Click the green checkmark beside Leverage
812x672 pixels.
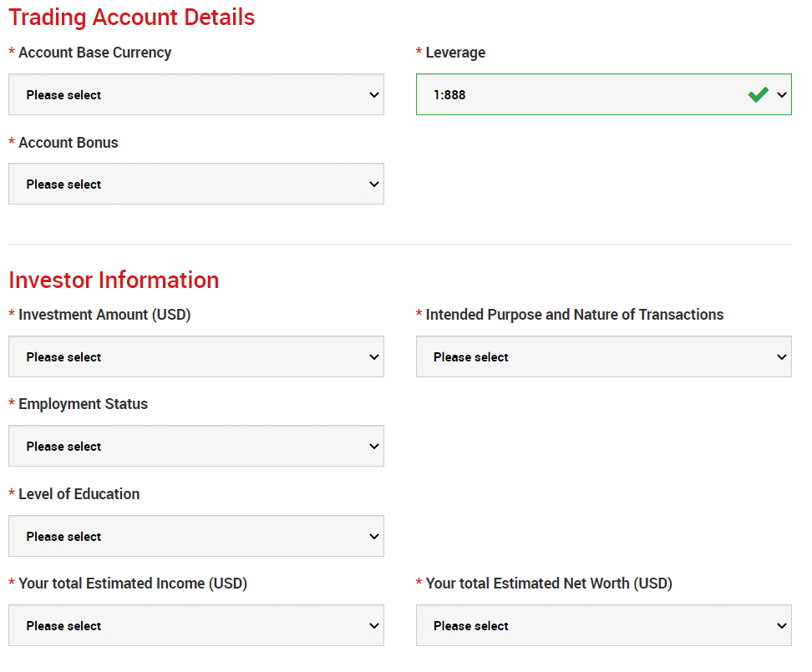tap(759, 94)
